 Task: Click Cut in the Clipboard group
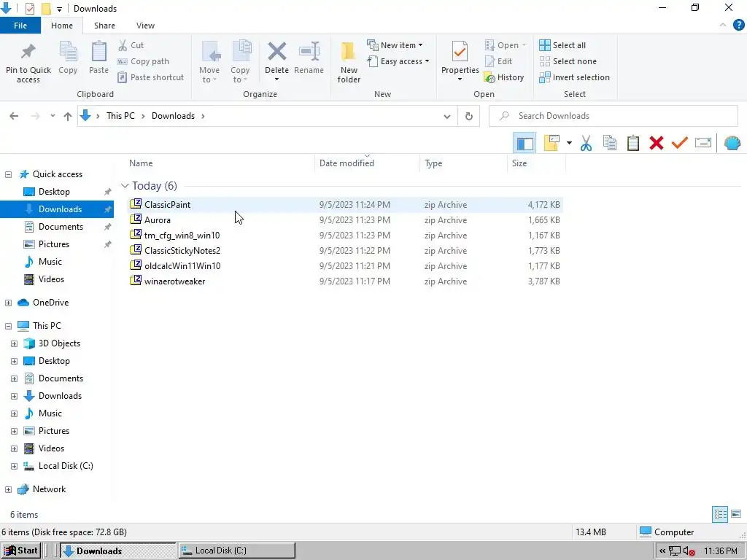pos(131,45)
